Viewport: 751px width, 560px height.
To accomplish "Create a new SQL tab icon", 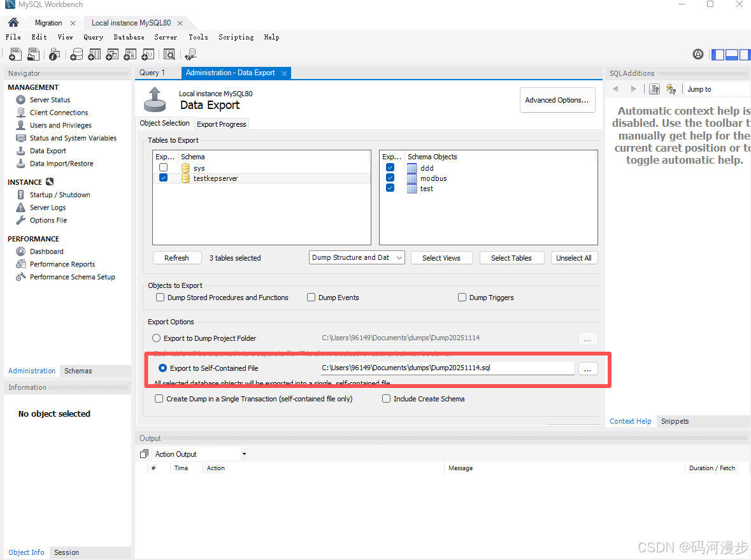I will (x=15, y=54).
